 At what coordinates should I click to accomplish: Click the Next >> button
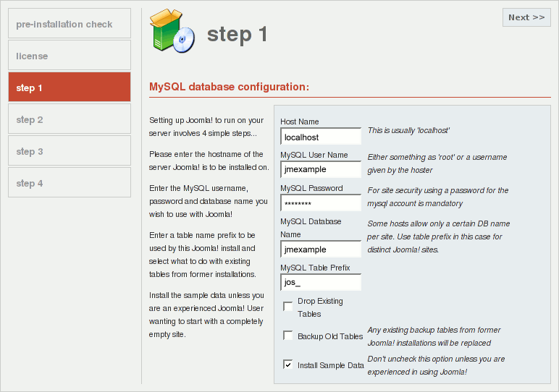click(x=526, y=17)
